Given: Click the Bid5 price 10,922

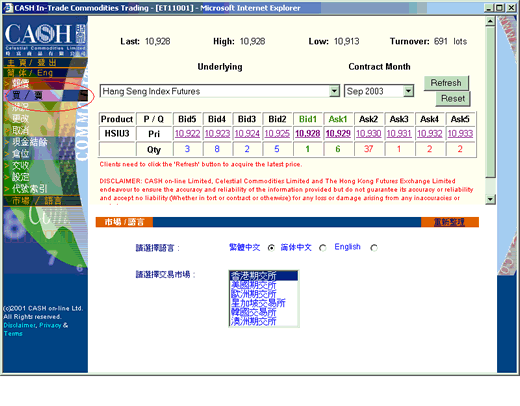Looking at the screenshot, I should 187,134.
